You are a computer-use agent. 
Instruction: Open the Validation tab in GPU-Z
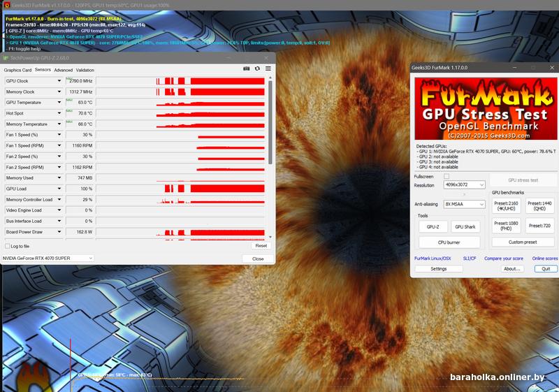tap(85, 70)
